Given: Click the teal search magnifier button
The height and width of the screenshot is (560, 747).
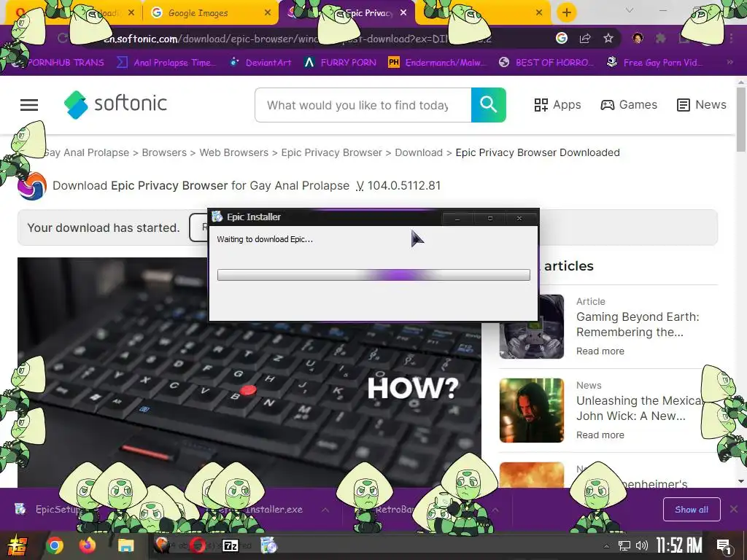Looking at the screenshot, I should (x=488, y=105).
